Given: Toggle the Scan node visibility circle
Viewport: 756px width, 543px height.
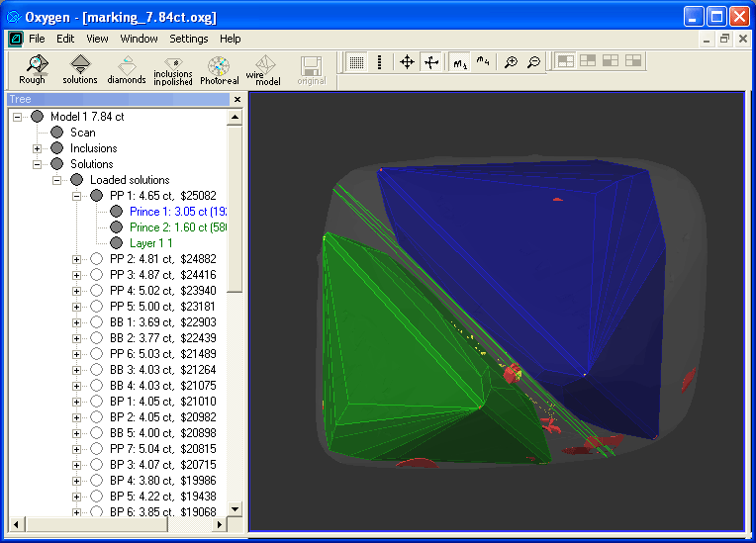Looking at the screenshot, I should pyautogui.click(x=56, y=133).
